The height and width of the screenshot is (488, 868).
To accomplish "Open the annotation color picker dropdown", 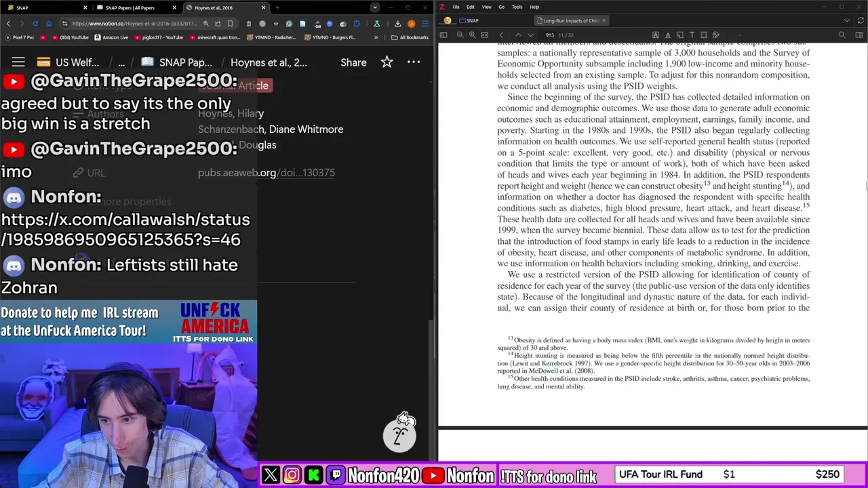I will (739, 35).
